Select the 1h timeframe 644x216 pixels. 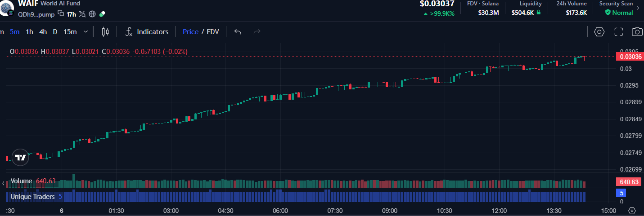pos(29,31)
